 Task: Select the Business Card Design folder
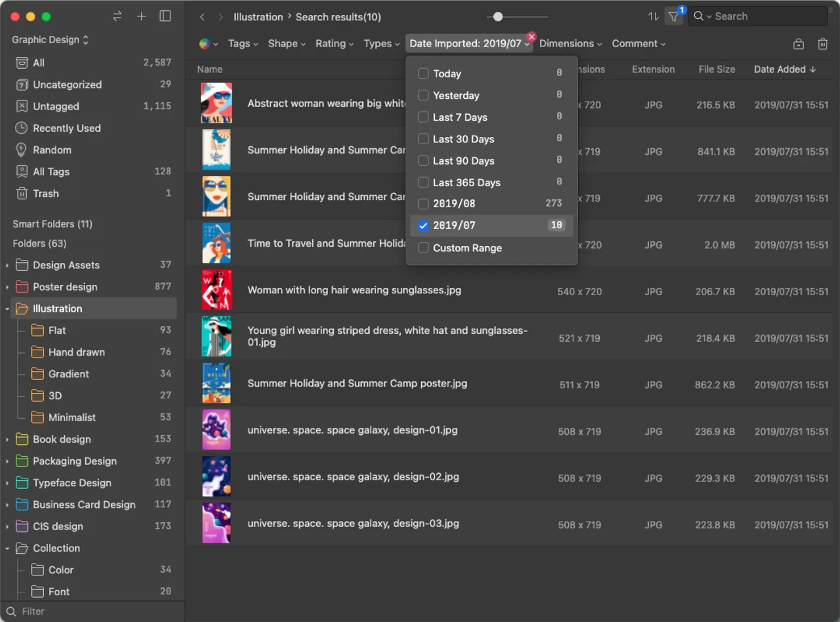pos(93,505)
